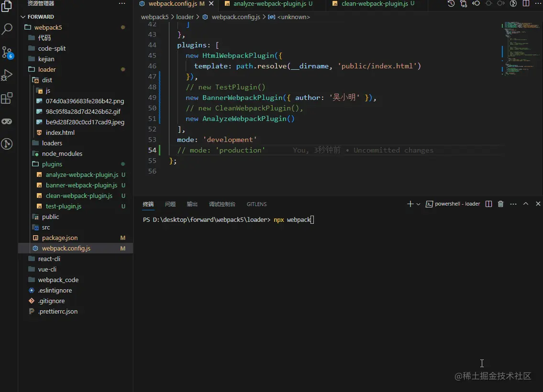Expand the vue-cli folder
Image resolution: width=543 pixels, height=392 pixels.
pyautogui.click(x=76, y=269)
